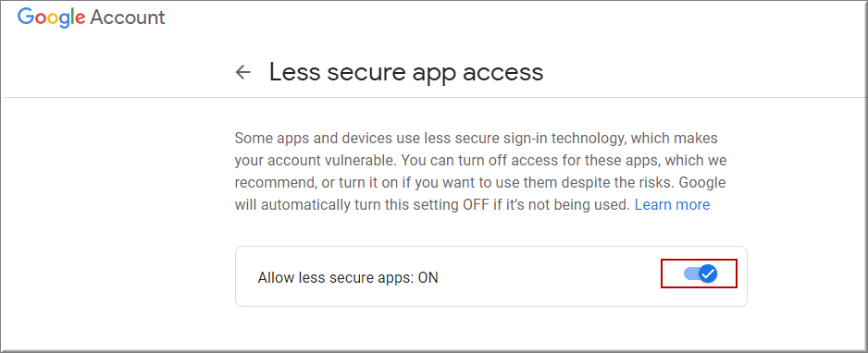Click the text line starting with "recommend, or turn"
This screenshot has height=353, width=868.
[x=480, y=182]
